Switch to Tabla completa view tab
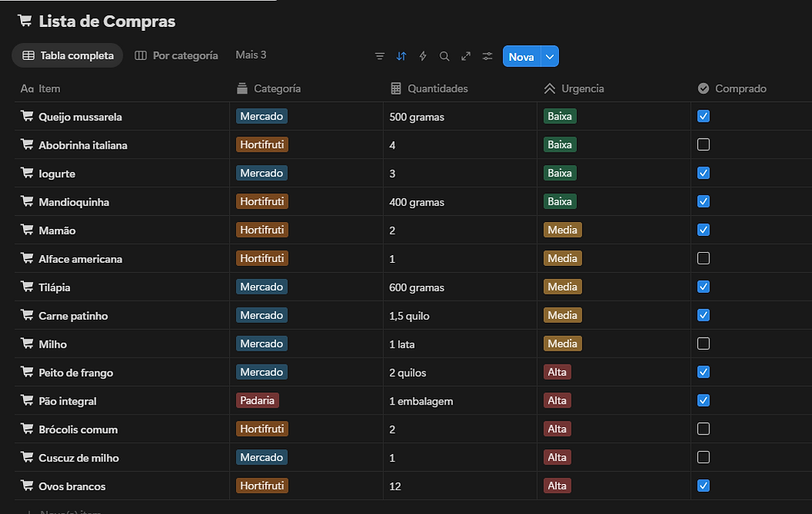Image resolution: width=812 pixels, height=514 pixels. (67, 55)
